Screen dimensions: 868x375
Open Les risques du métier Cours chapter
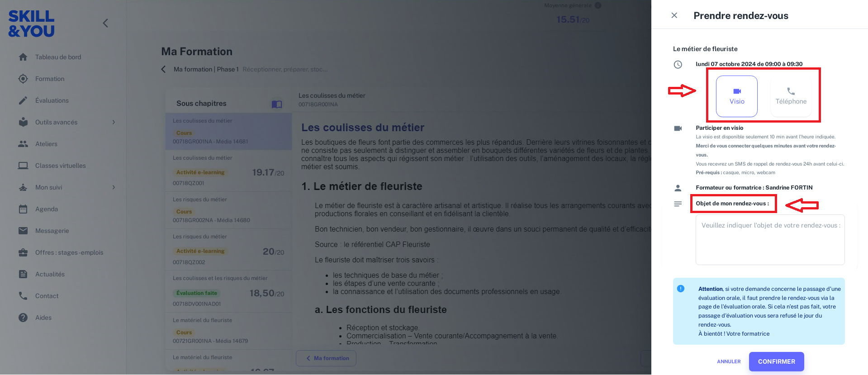click(x=228, y=210)
